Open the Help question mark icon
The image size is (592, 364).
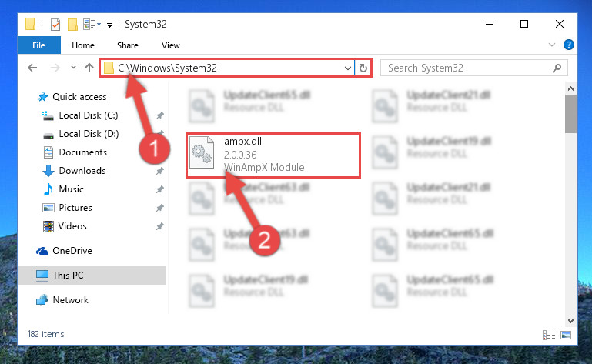point(569,45)
